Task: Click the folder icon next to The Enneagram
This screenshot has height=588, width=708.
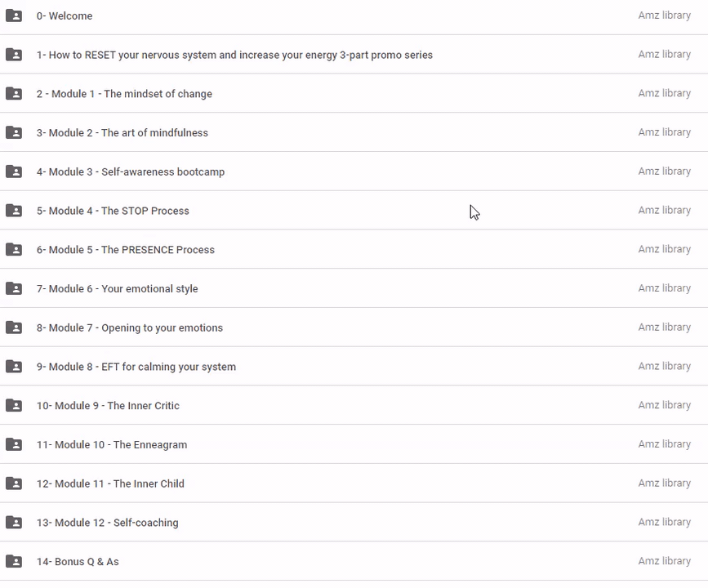Action: point(14,444)
